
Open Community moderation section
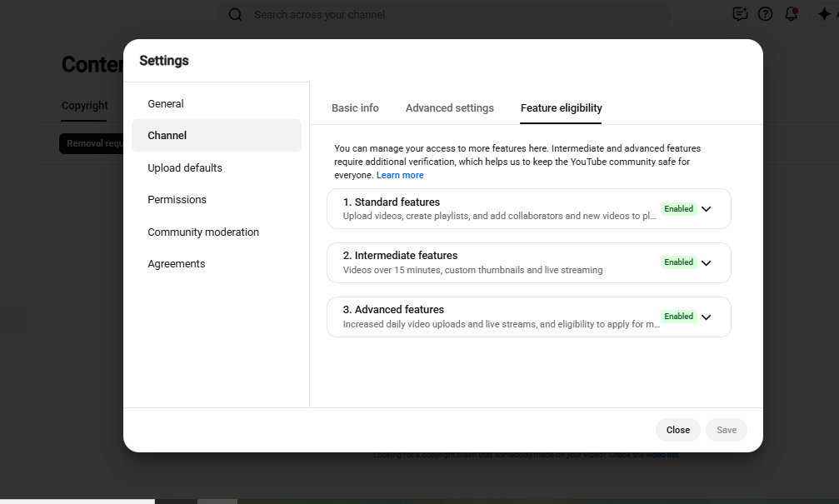point(202,232)
